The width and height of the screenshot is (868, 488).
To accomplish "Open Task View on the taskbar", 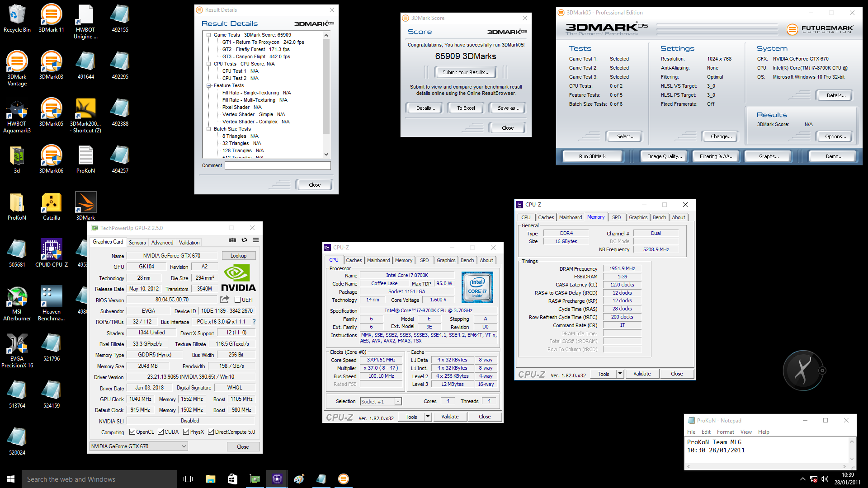I will pyautogui.click(x=188, y=479).
